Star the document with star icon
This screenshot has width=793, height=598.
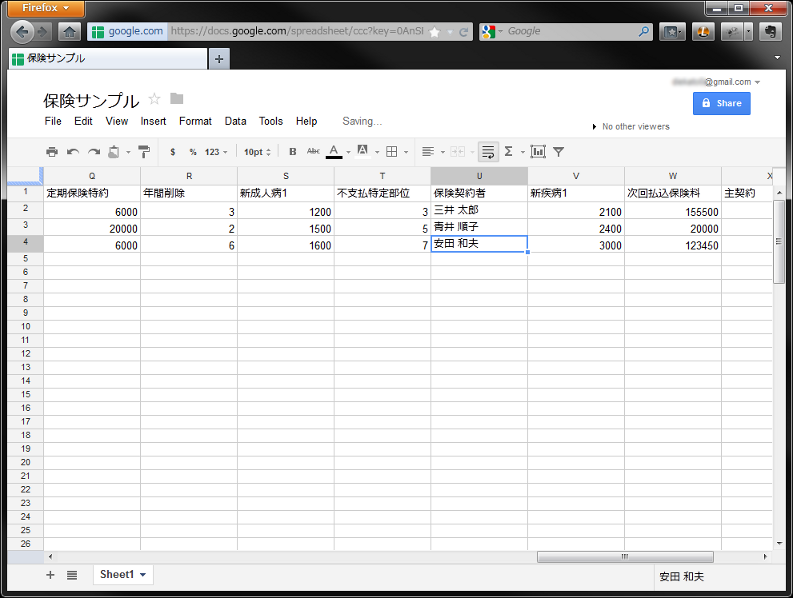point(154,99)
